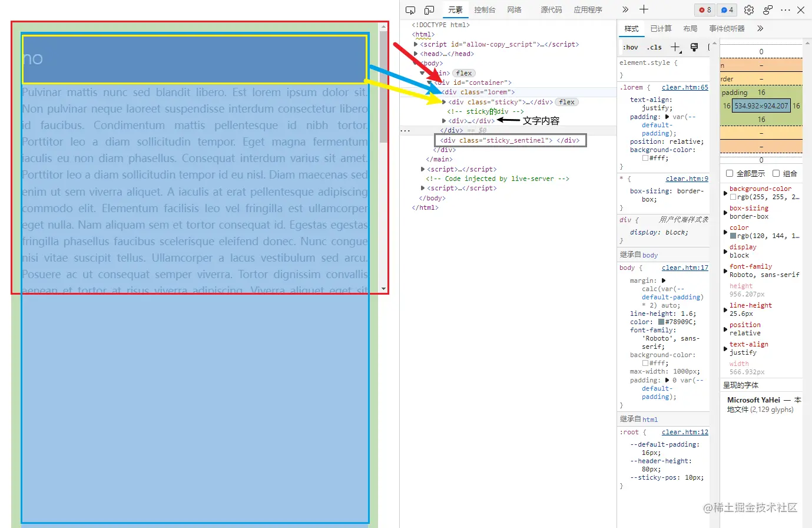812x528 pixels.
Task: Switch to the 元素 tab
Action: coord(455,10)
